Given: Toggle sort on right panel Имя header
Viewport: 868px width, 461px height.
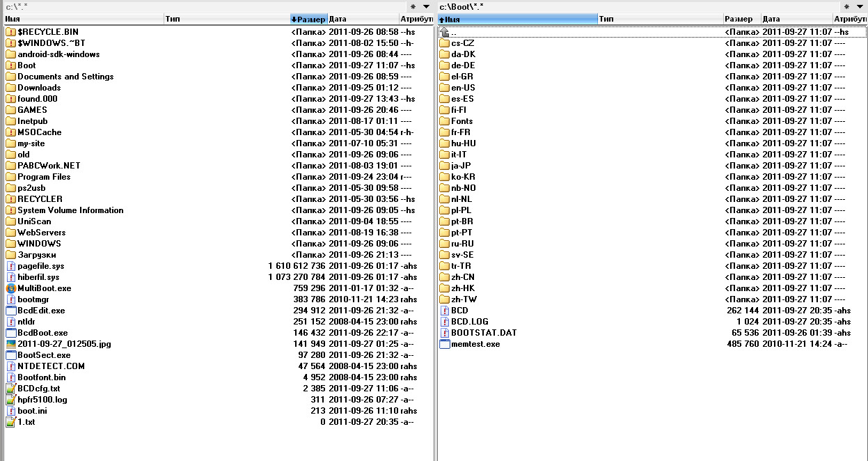Looking at the screenshot, I should click(517, 19).
